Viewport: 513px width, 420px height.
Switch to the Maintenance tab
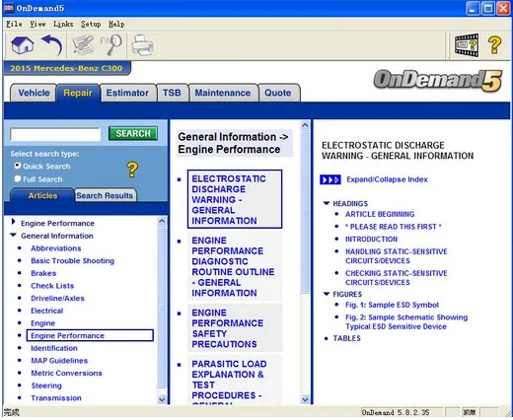223,93
